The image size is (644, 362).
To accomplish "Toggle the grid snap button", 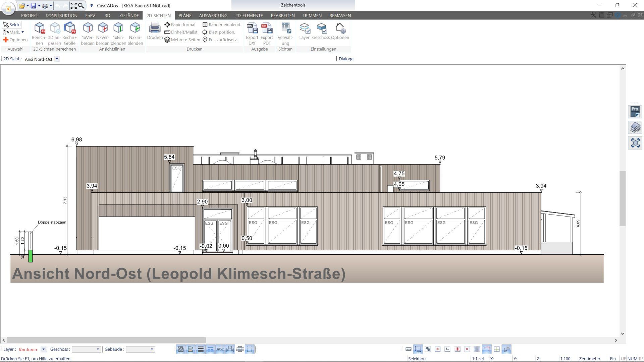I will pos(477,349).
